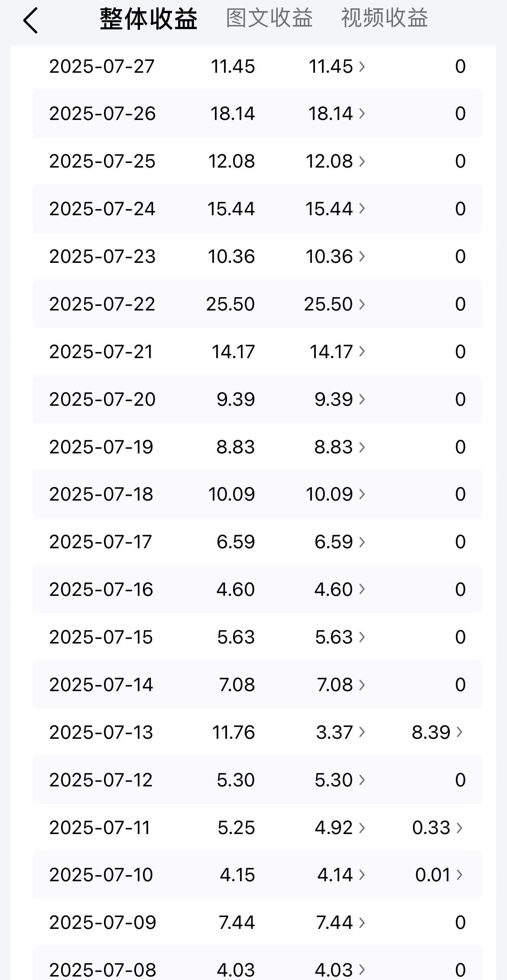
Task: View 15.44 image-text earnings details
Action: tap(335, 209)
